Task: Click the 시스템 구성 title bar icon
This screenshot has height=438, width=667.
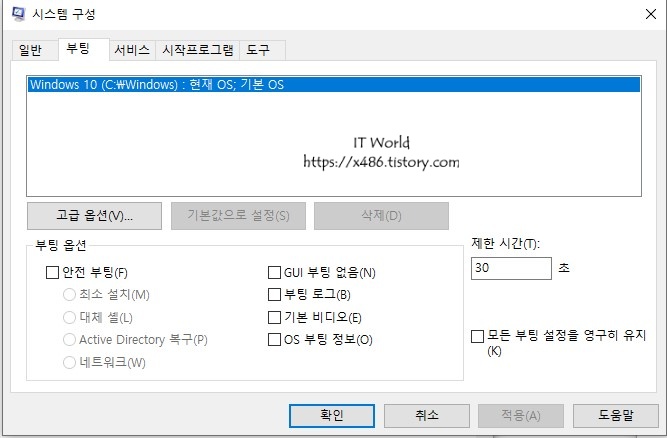Action: click(18, 14)
